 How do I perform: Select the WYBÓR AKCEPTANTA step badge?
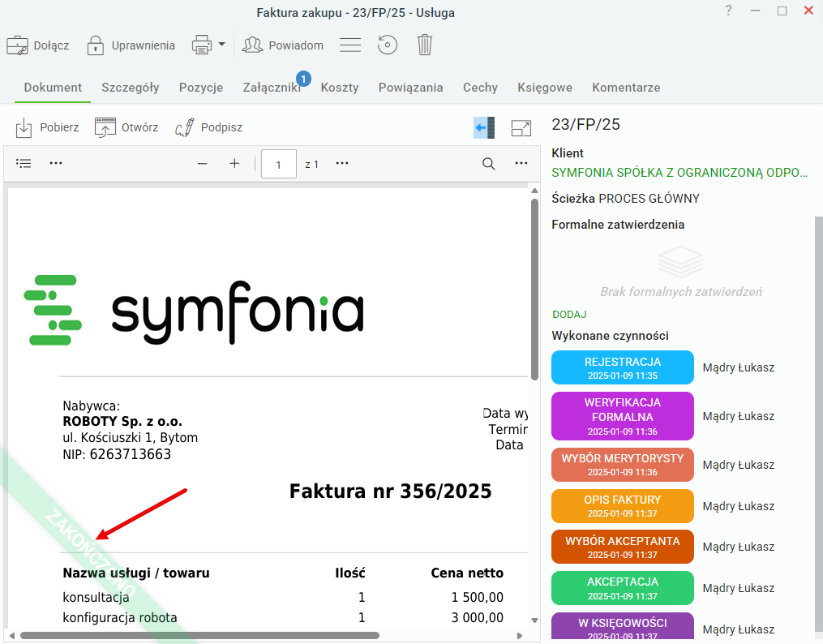point(623,547)
